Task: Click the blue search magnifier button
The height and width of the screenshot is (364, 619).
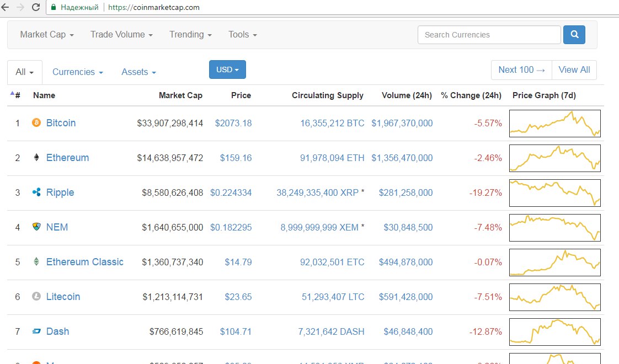Action: (x=574, y=34)
